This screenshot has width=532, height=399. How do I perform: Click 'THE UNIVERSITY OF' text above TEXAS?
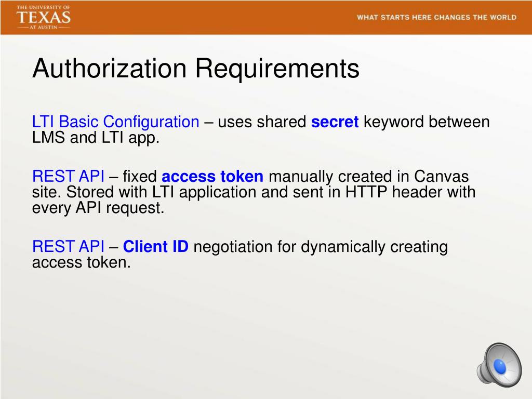tap(44, 7)
